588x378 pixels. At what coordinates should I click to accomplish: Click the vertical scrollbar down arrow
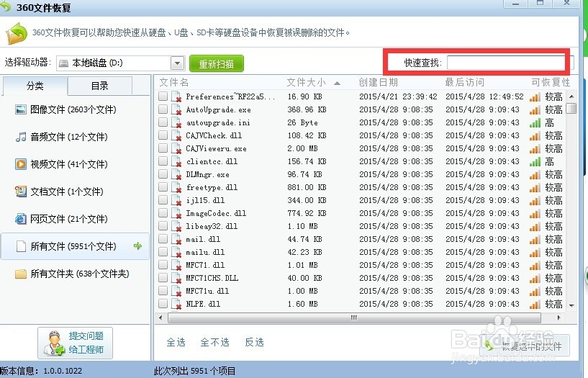(571, 306)
